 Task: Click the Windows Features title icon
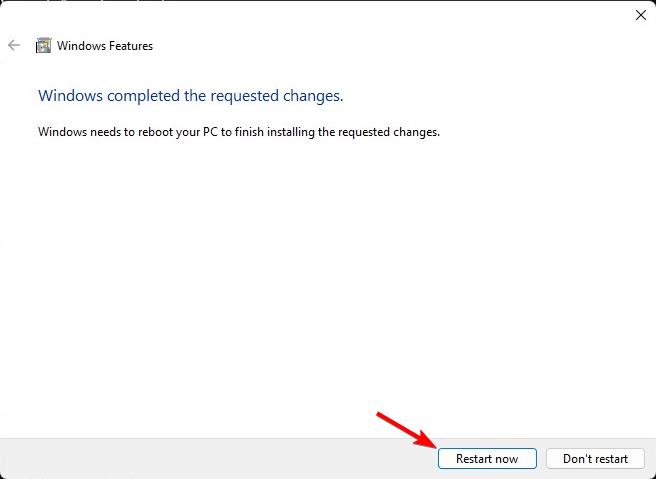43,46
